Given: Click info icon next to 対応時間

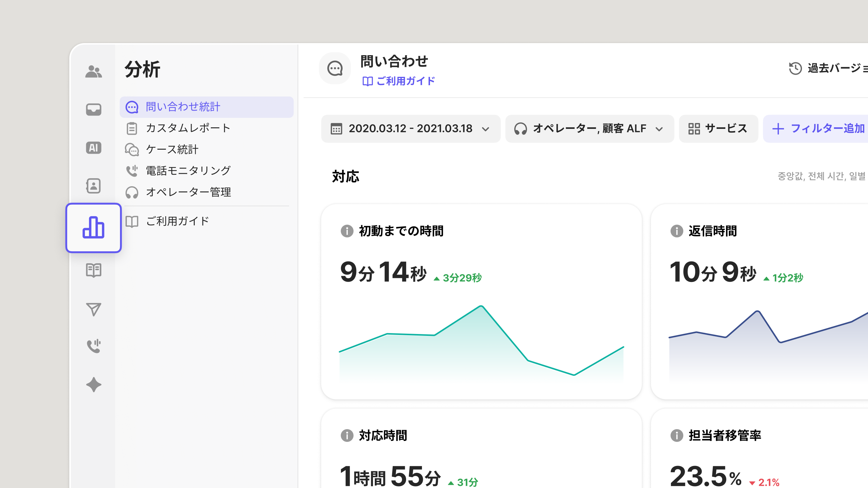Looking at the screenshot, I should [x=347, y=435].
